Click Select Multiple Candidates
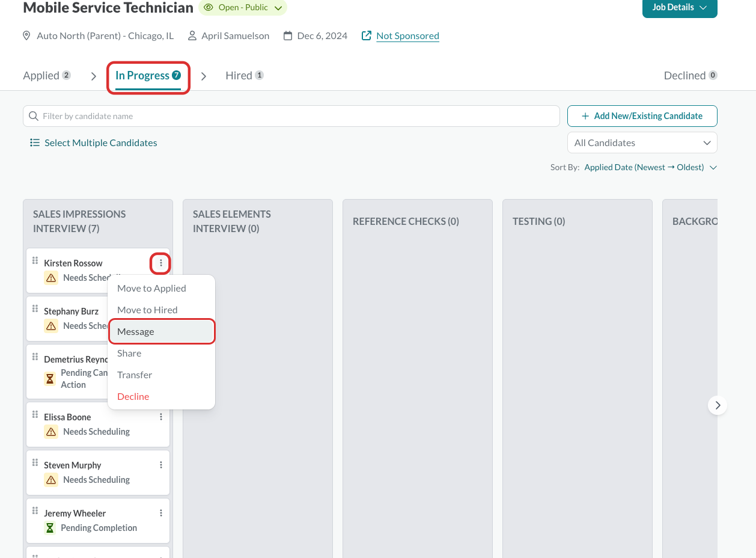This screenshot has width=756, height=558. click(x=94, y=143)
